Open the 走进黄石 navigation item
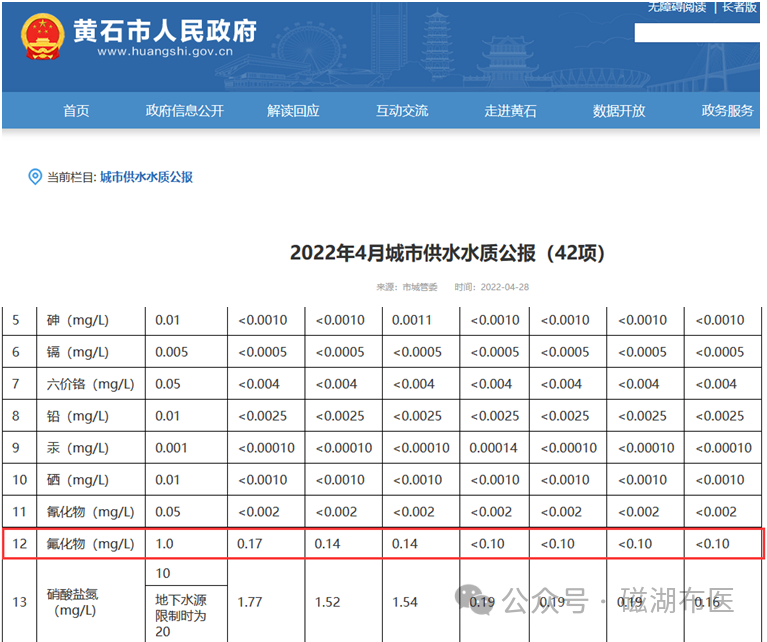The width and height of the screenshot is (767, 642). (510, 111)
